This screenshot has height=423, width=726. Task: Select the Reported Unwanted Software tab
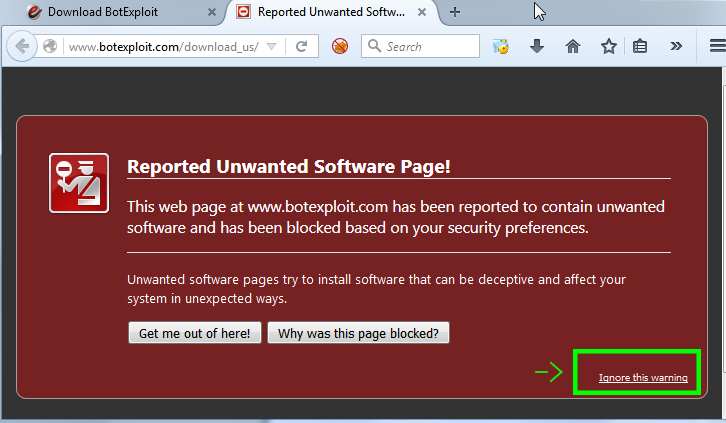(x=331, y=12)
